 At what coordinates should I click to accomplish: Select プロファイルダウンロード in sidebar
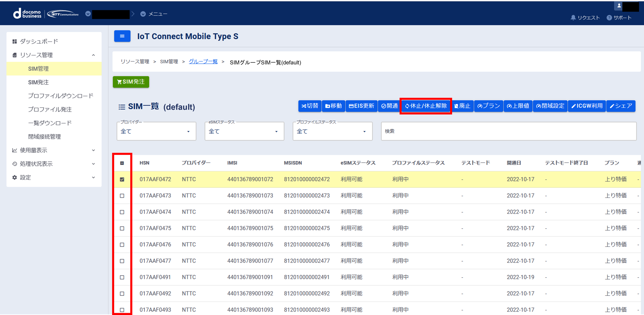[60, 96]
